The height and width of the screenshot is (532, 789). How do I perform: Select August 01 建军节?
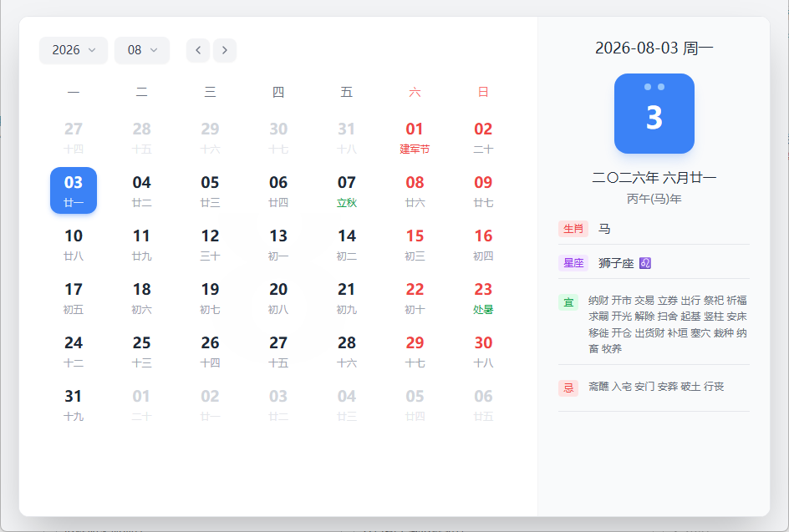(x=415, y=137)
